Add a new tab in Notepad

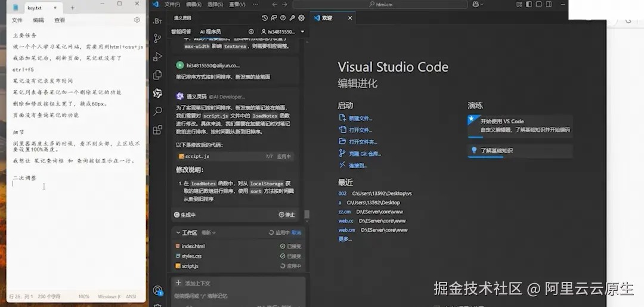tap(72, 8)
